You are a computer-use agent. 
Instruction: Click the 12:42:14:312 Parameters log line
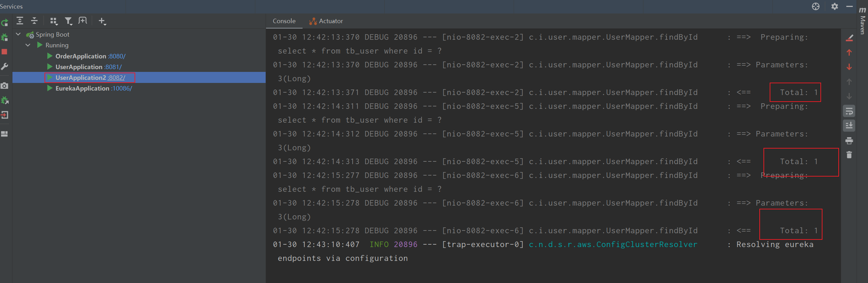click(x=540, y=134)
